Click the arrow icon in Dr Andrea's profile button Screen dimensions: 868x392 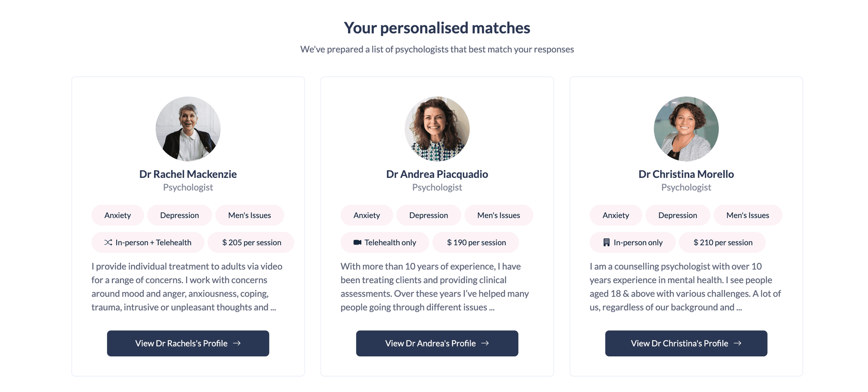coord(486,343)
